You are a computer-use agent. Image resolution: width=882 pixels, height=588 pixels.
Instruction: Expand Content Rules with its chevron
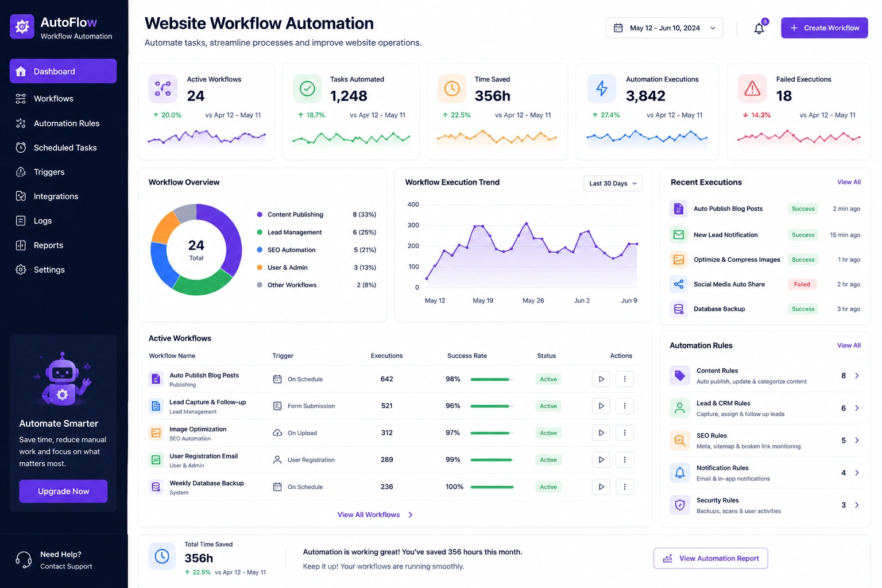tap(857, 376)
